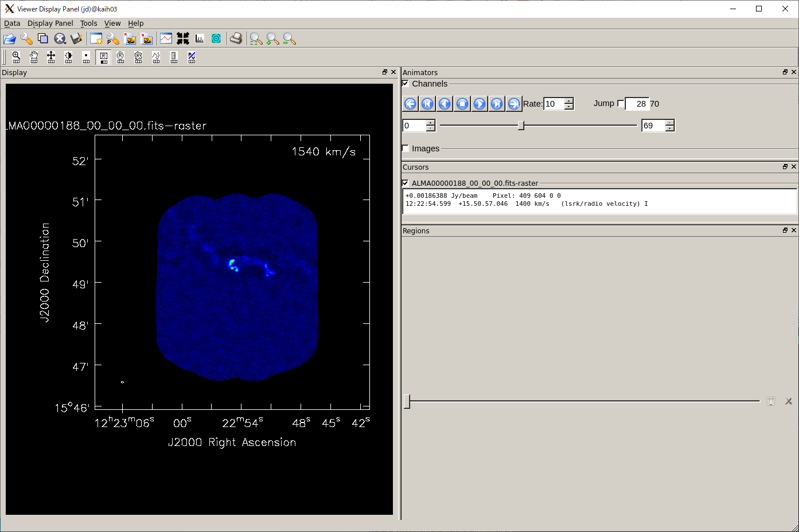The width and height of the screenshot is (799, 532).
Task: Select the brightness colormap fiddling tool
Action: [x=69, y=57]
